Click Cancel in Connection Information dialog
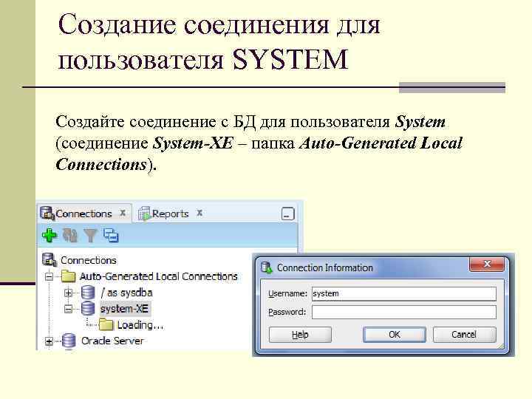This screenshot has width=532, height=399. [x=465, y=335]
